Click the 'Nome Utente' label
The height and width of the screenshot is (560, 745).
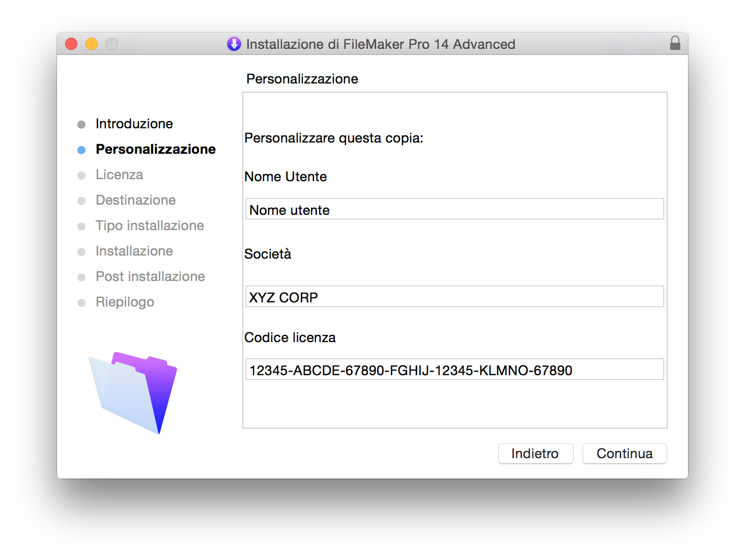285,177
